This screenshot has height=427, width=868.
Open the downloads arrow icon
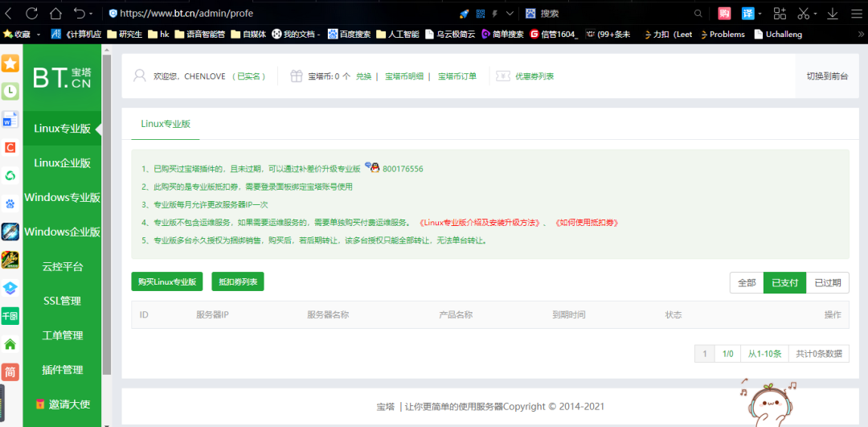833,14
